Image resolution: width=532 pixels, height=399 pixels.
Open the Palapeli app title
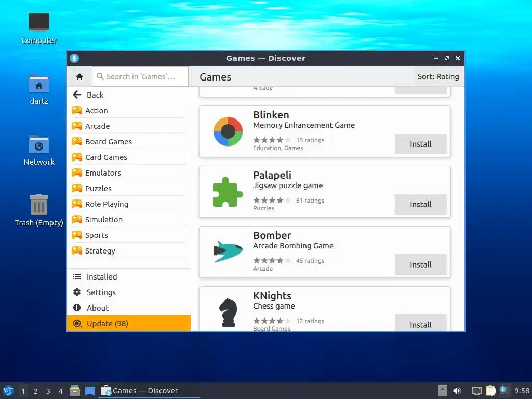(x=272, y=175)
